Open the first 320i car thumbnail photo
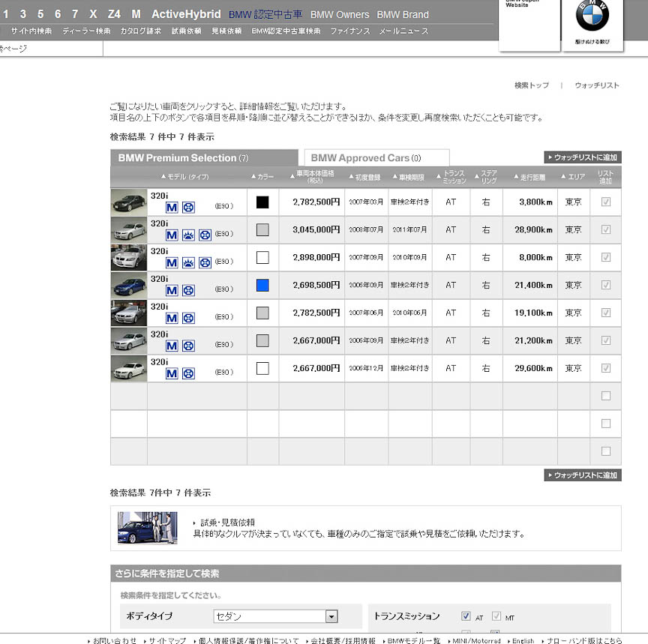This screenshot has height=644, width=648. pyautogui.click(x=128, y=202)
